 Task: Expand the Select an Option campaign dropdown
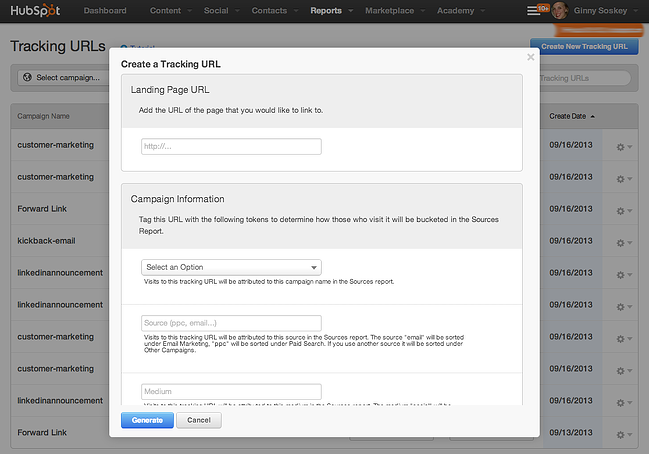(x=231, y=267)
